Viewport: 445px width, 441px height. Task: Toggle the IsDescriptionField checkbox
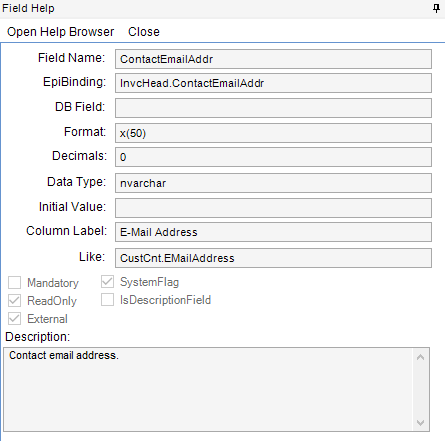[107, 300]
